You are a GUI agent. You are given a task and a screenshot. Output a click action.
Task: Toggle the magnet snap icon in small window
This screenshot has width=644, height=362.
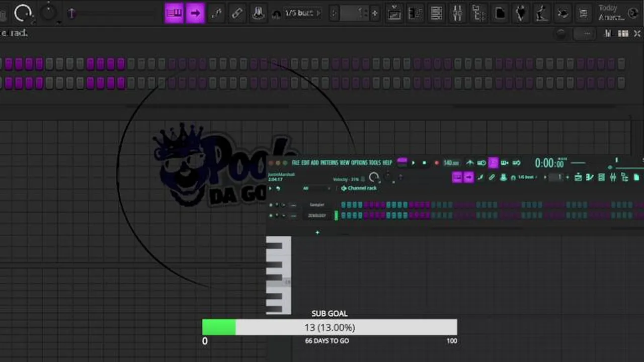click(513, 177)
